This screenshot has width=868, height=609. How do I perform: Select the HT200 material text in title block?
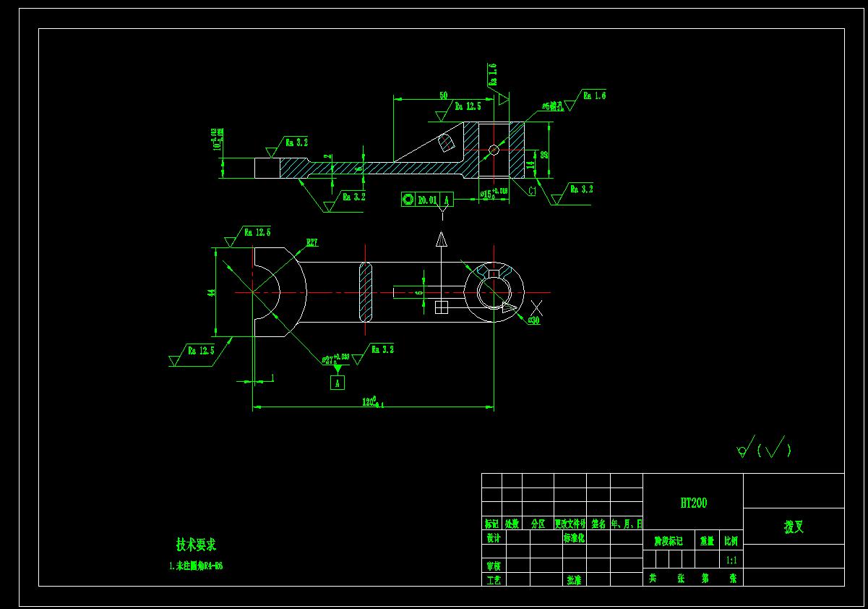(x=693, y=503)
